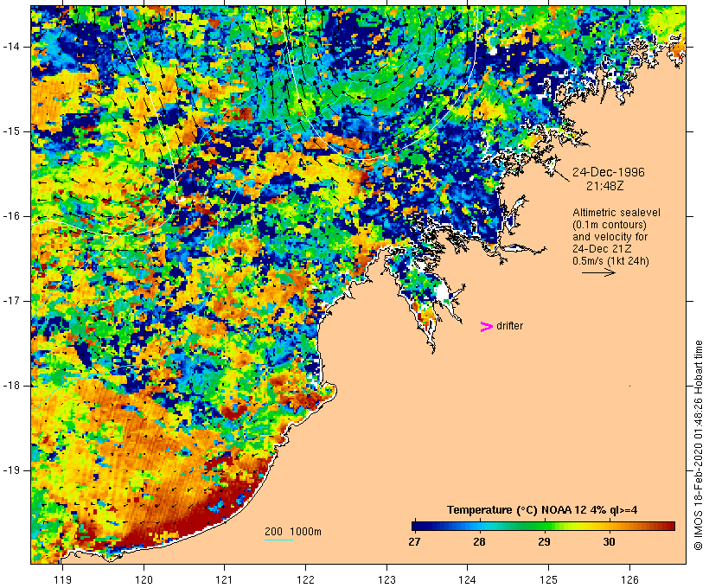Click the latitude label '-15'
The height and width of the screenshot is (588, 709).
tap(11, 131)
